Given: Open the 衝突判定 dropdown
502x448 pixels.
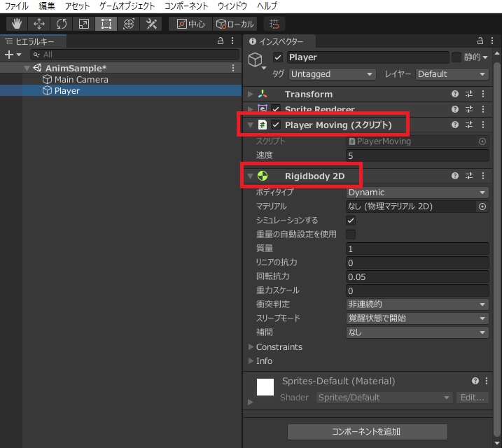Looking at the screenshot, I should (x=417, y=304).
